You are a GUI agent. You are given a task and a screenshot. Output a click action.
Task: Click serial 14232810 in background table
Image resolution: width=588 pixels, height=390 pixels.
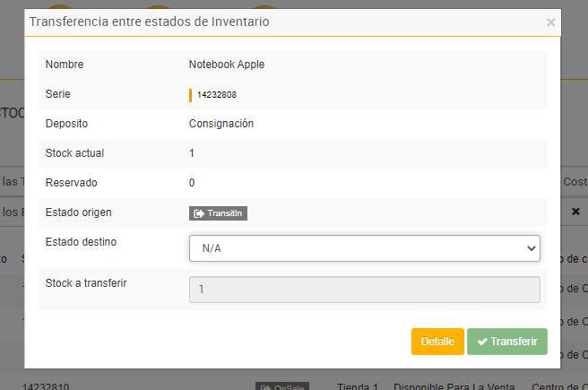coord(47,387)
